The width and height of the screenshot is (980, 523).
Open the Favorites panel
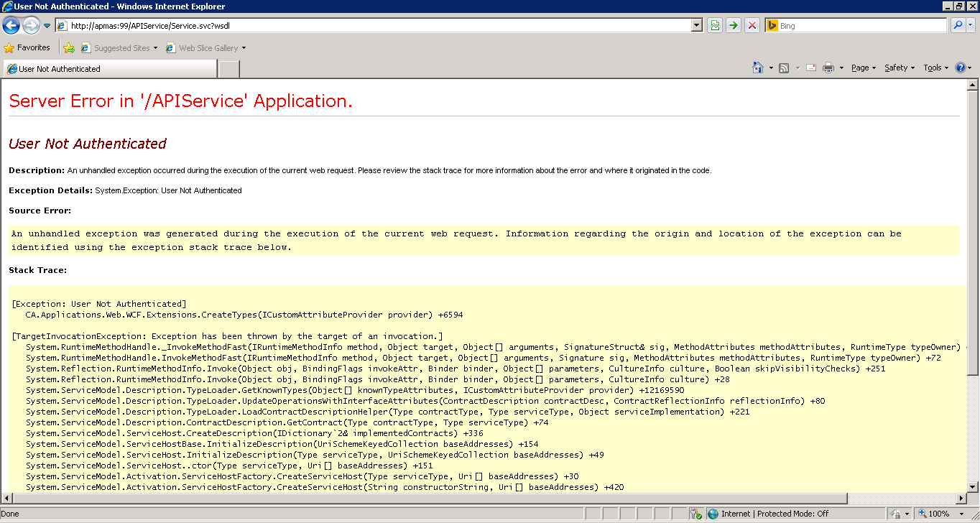(27, 47)
